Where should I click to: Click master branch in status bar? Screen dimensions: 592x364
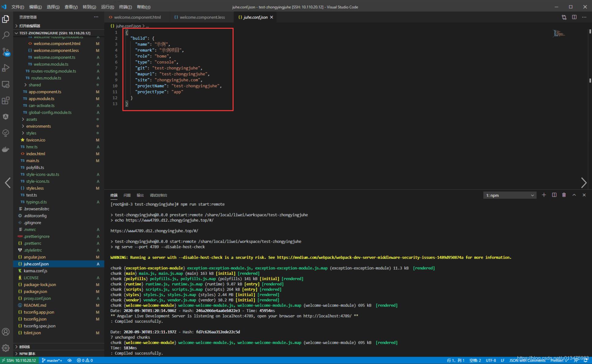coord(52,360)
